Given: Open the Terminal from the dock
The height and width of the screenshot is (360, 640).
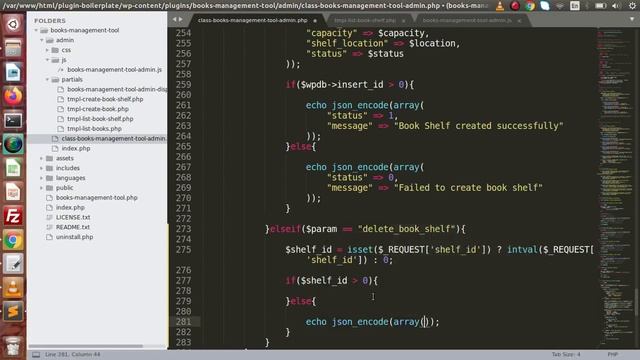Looking at the screenshot, I should coord(13,120).
